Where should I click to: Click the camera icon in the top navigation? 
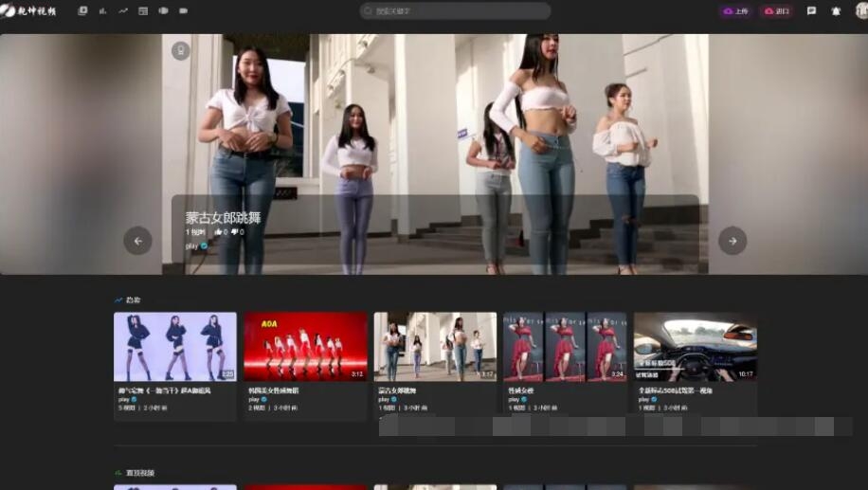click(x=183, y=11)
